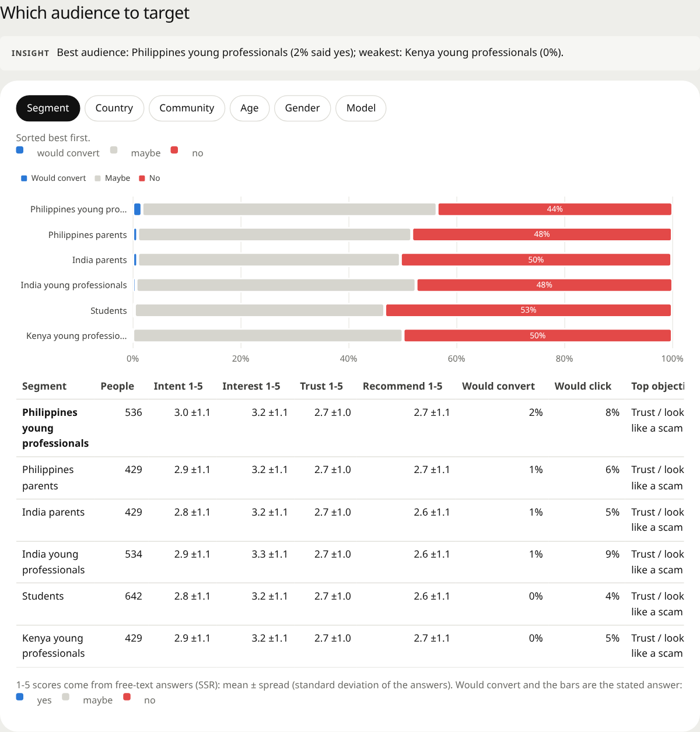Sort by the Would convert column header
Screen dimensions: 700x732
tap(498, 386)
